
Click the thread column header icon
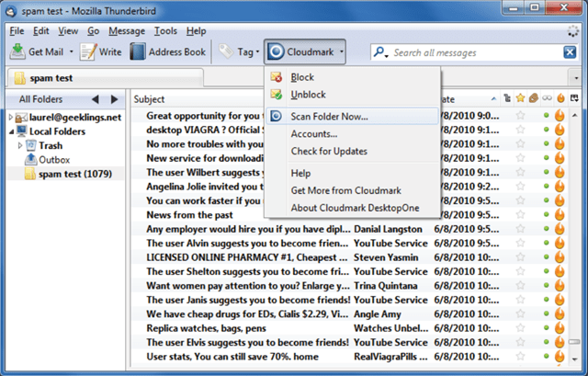(x=507, y=98)
